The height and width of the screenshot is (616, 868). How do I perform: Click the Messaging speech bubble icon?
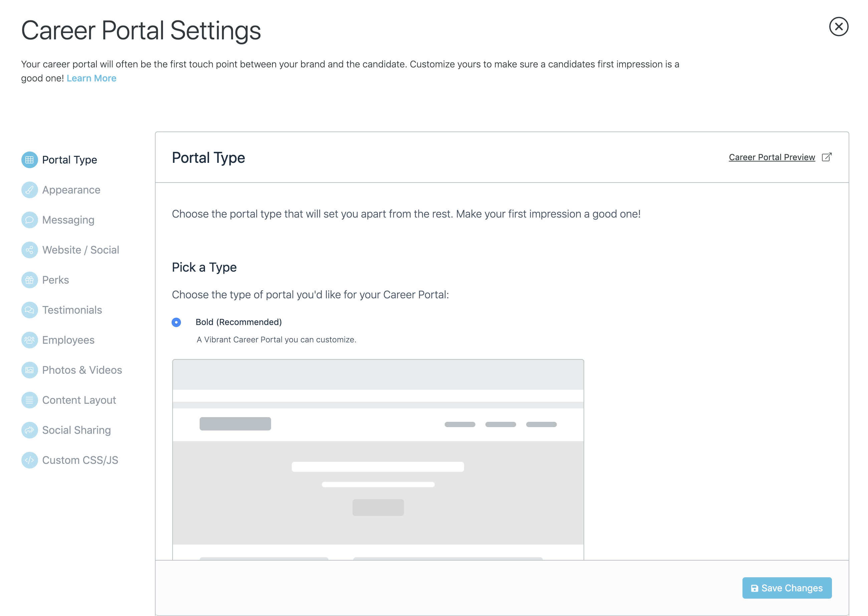29,220
